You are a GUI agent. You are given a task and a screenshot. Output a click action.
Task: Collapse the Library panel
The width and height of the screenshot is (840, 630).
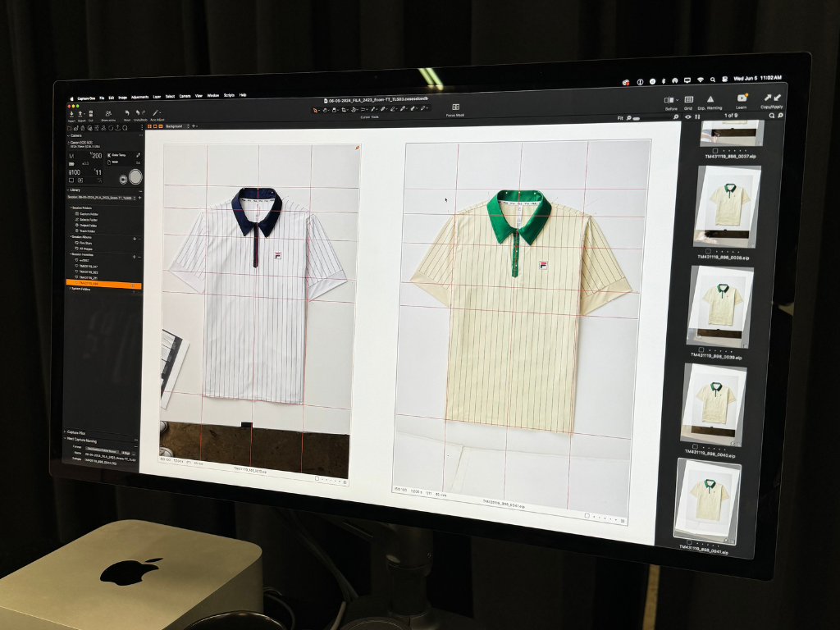point(68,190)
